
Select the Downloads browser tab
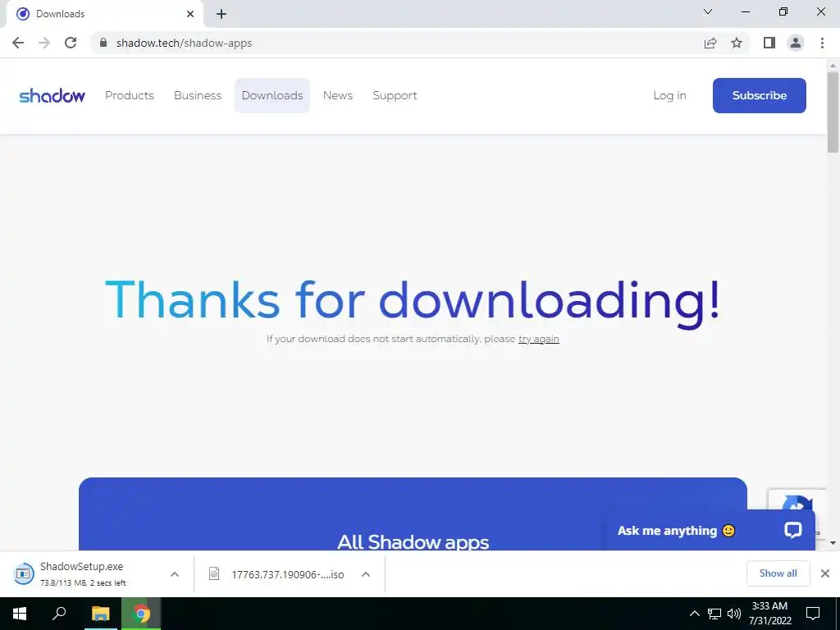tap(104, 14)
